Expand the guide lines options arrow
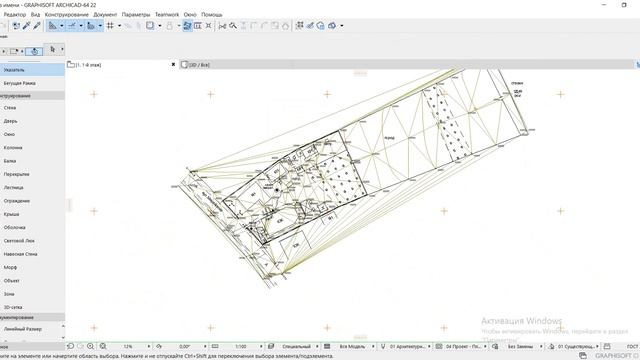Screen dimensions: 640x360 coord(62,26)
